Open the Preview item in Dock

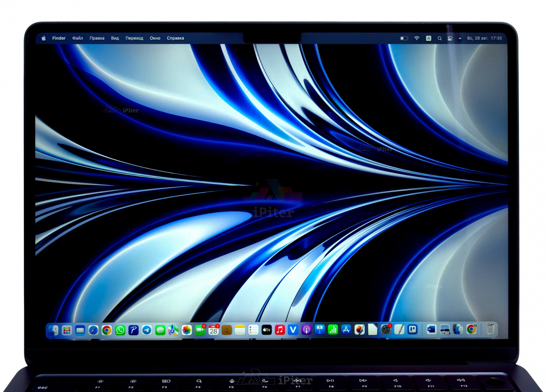click(445, 330)
